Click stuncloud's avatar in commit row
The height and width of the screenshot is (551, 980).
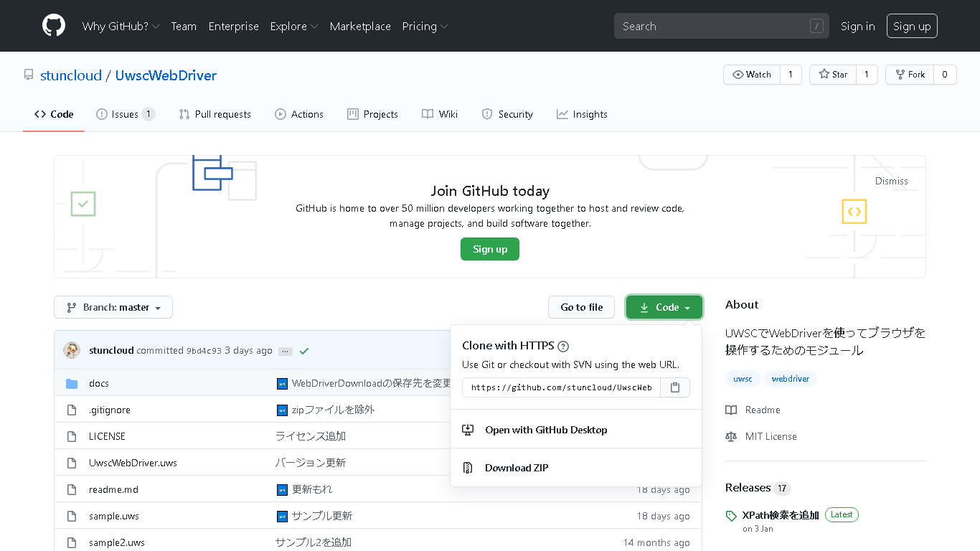[x=72, y=350]
